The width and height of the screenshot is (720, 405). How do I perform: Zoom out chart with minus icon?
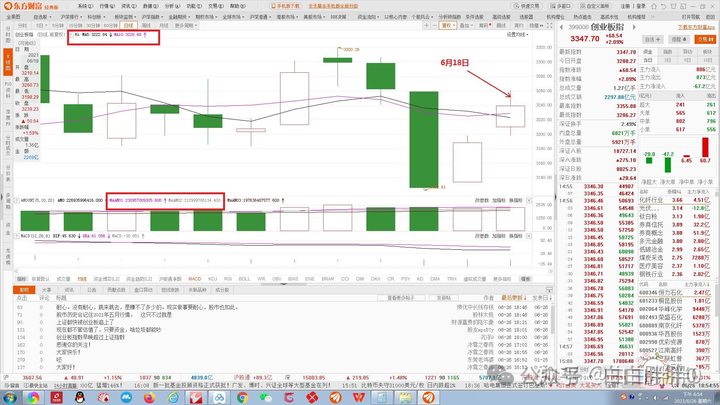click(434, 26)
